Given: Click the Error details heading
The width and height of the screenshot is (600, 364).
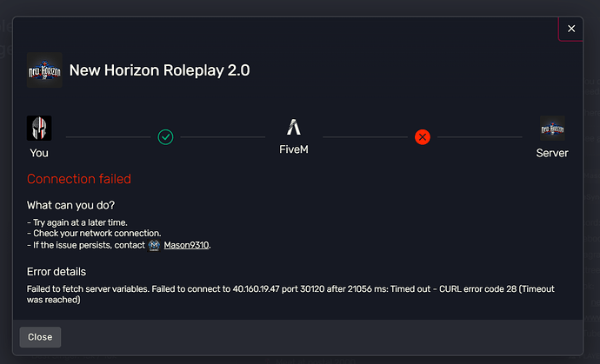Looking at the screenshot, I should (57, 272).
